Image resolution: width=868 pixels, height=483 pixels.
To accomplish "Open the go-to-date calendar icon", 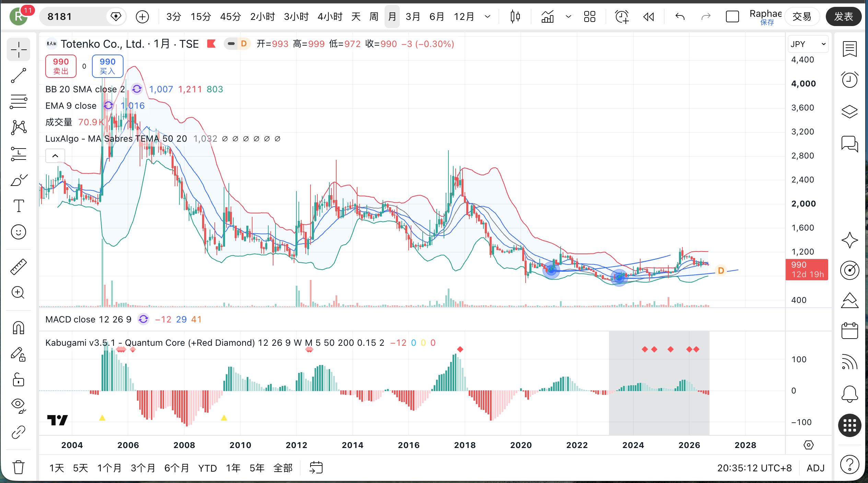I will 316,468.
